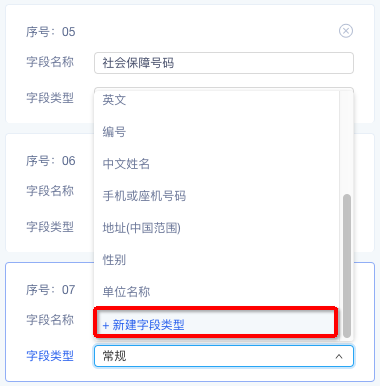
Task: Click the 序号: 05 label
Action: tap(51, 32)
